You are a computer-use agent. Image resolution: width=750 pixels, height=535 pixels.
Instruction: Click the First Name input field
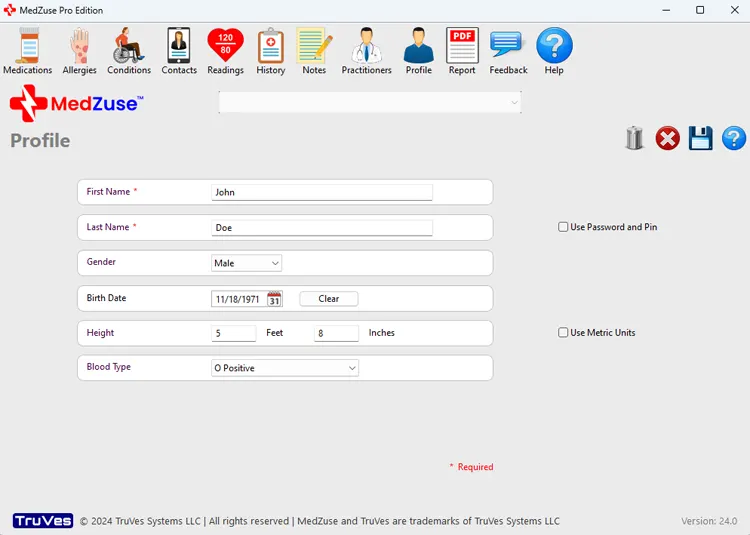(x=322, y=192)
